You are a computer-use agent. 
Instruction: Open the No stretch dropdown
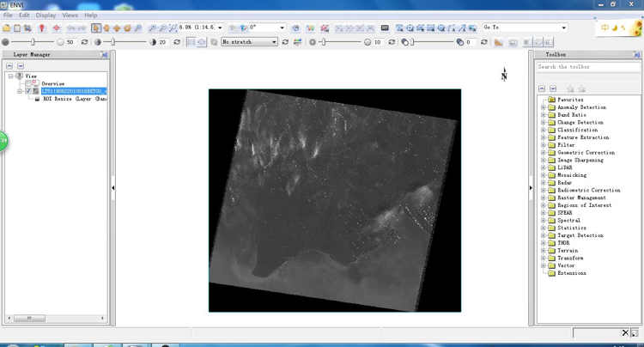pos(275,42)
